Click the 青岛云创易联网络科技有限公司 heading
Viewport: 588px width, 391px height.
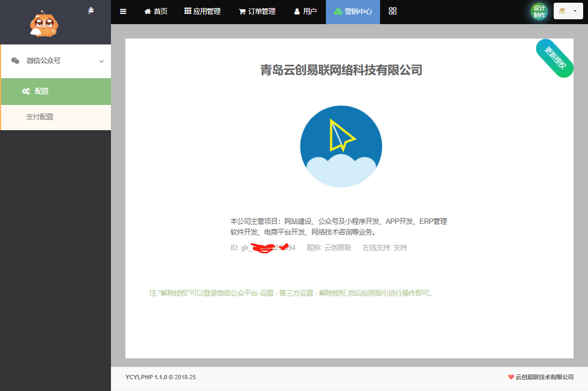coord(341,70)
